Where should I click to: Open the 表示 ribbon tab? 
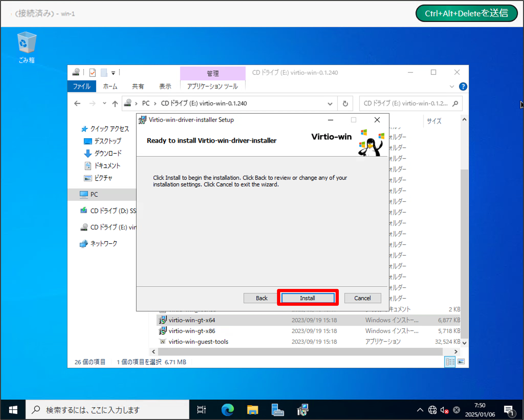[x=165, y=86]
